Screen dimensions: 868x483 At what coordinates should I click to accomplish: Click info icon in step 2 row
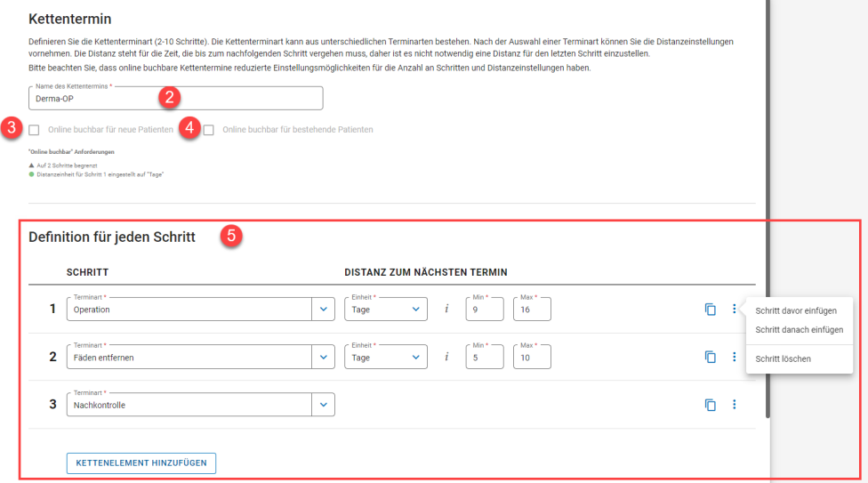[446, 357]
